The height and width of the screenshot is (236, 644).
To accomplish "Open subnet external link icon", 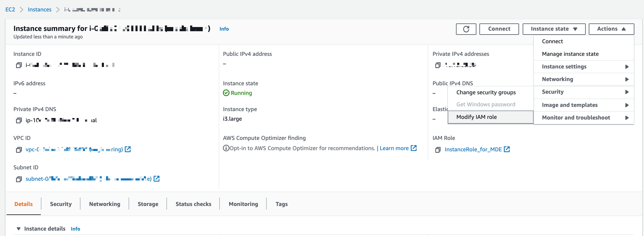I will coord(156,179).
